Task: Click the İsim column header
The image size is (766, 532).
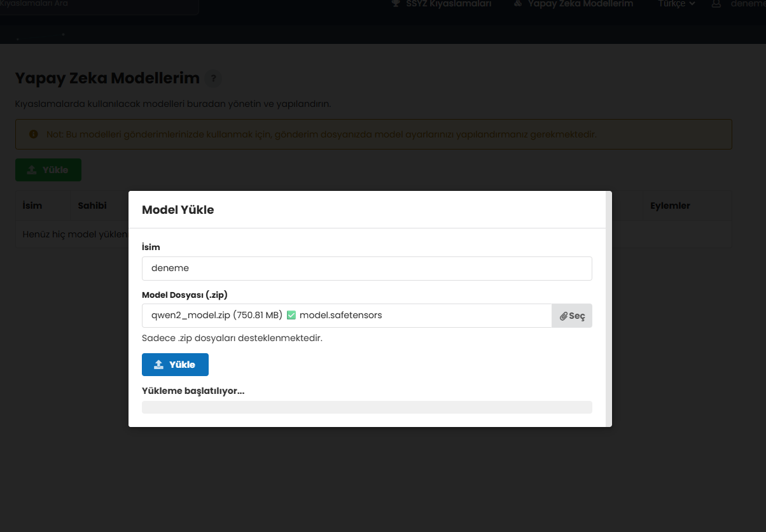Action: coord(32,206)
